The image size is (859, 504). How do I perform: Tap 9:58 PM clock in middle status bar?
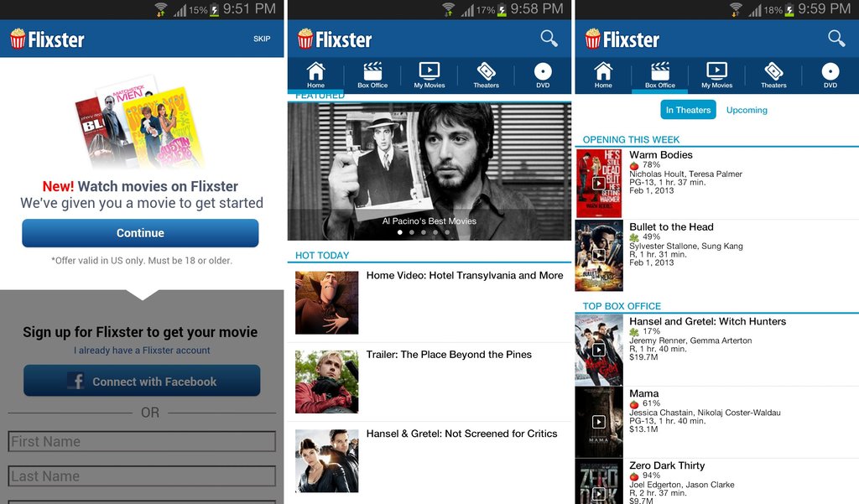point(537,8)
